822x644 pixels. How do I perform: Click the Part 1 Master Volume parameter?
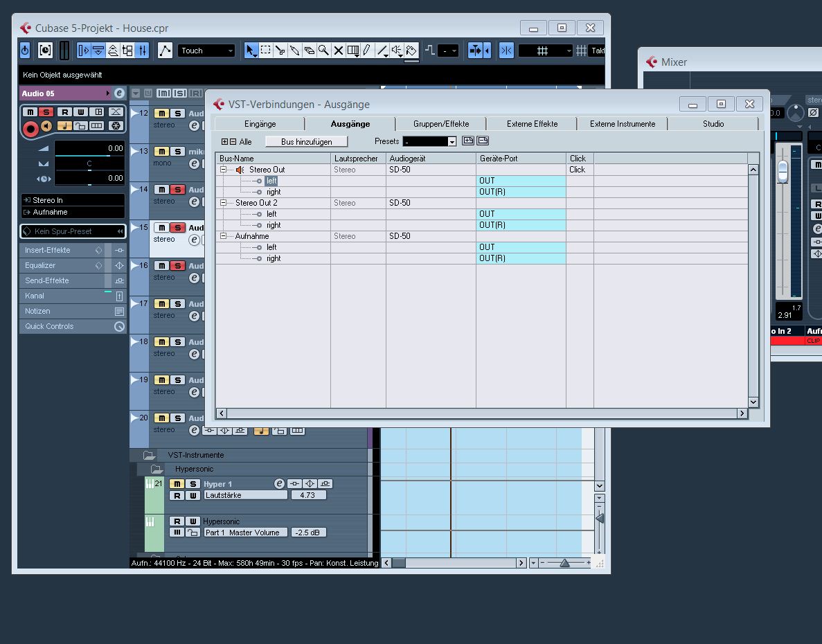click(x=246, y=533)
